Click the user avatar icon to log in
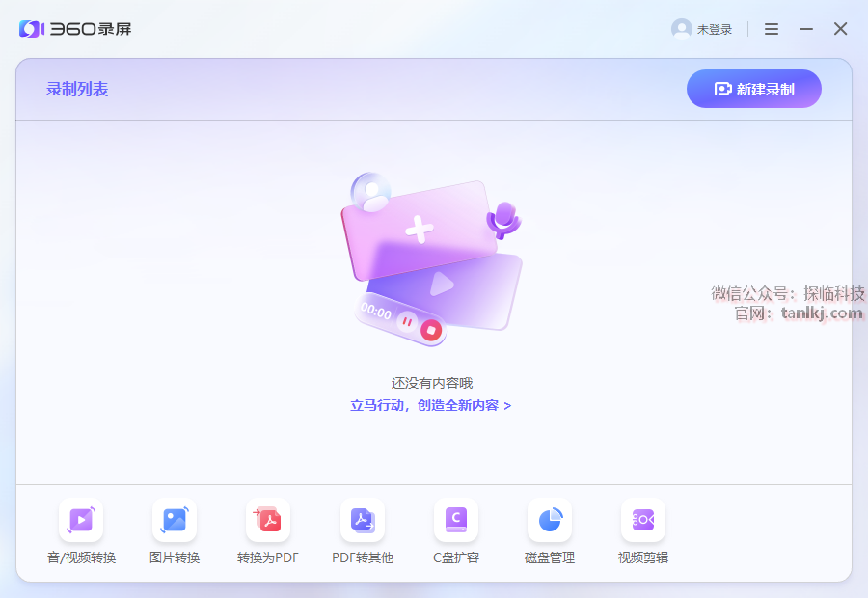 click(x=682, y=29)
